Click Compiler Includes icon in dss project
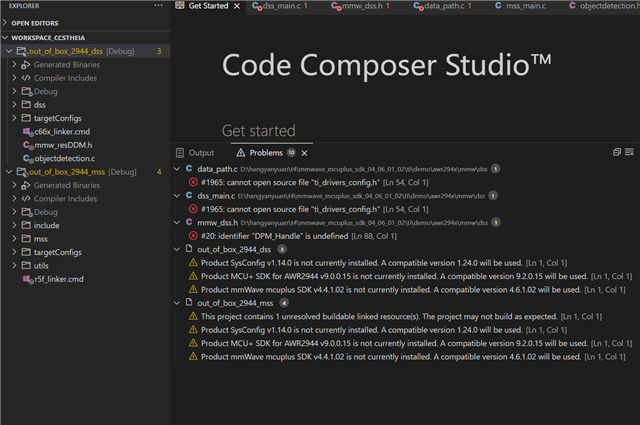The width and height of the screenshot is (640, 425). click(x=26, y=78)
